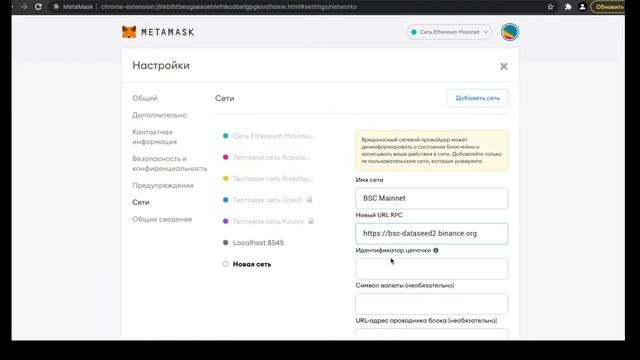Image resolution: width=640 pixels, height=360 pixels.
Task: Click the currency symbol input field
Action: coord(432,304)
